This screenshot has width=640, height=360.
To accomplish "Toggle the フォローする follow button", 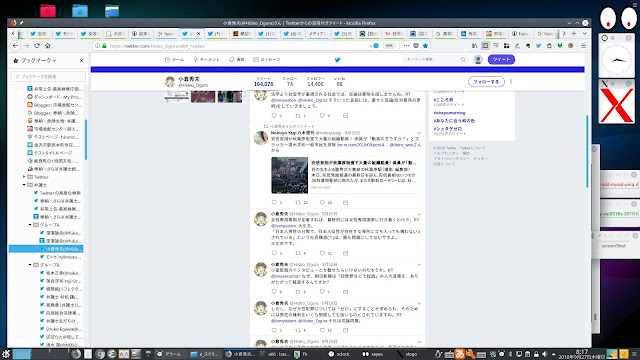I will pos(486,82).
